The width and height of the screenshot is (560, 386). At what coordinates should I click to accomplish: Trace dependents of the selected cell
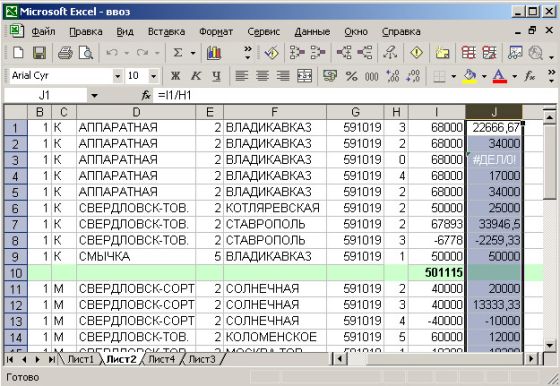[344, 53]
